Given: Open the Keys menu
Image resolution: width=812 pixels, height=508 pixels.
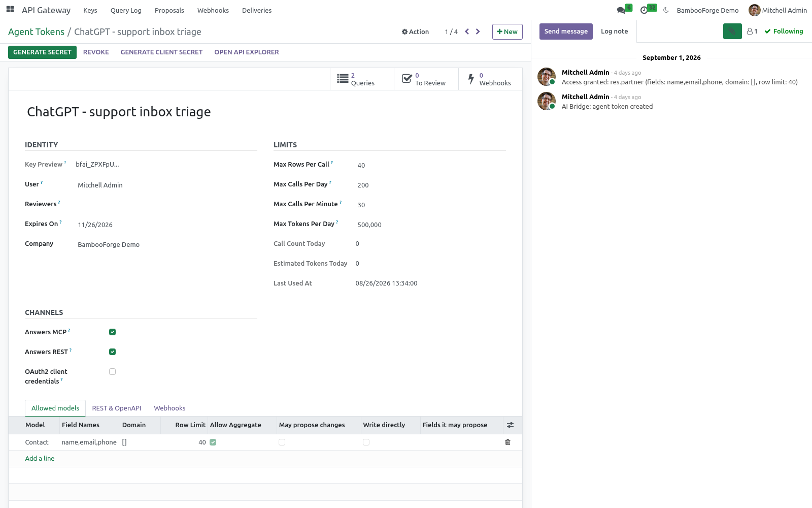Looking at the screenshot, I should tap(90, 10).
